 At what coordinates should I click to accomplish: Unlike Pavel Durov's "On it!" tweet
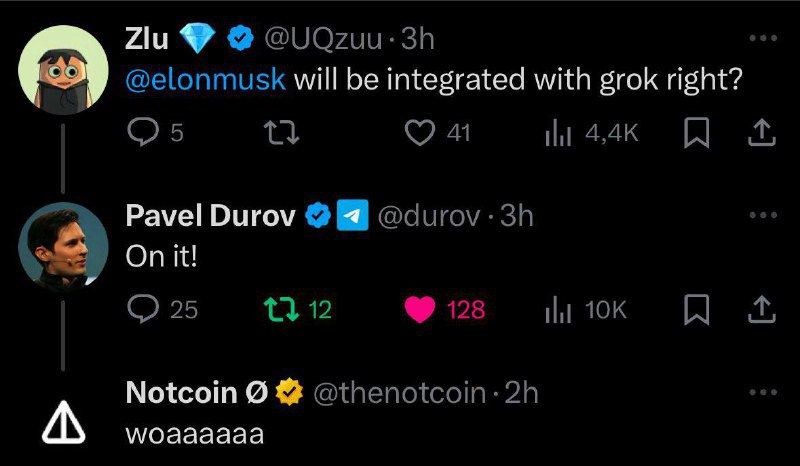[417, 310]
